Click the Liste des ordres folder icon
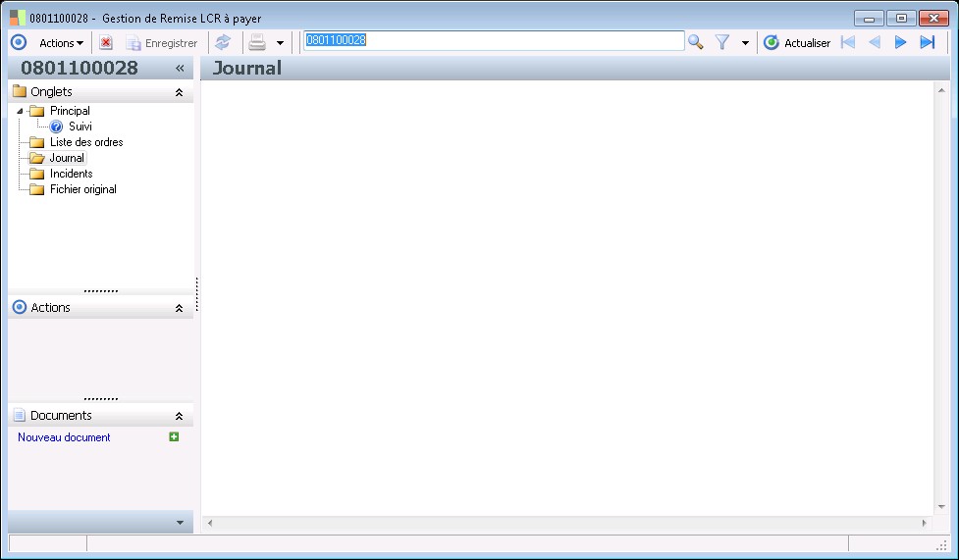The width and height of the screenshot is (959, 560). [37, 142]
